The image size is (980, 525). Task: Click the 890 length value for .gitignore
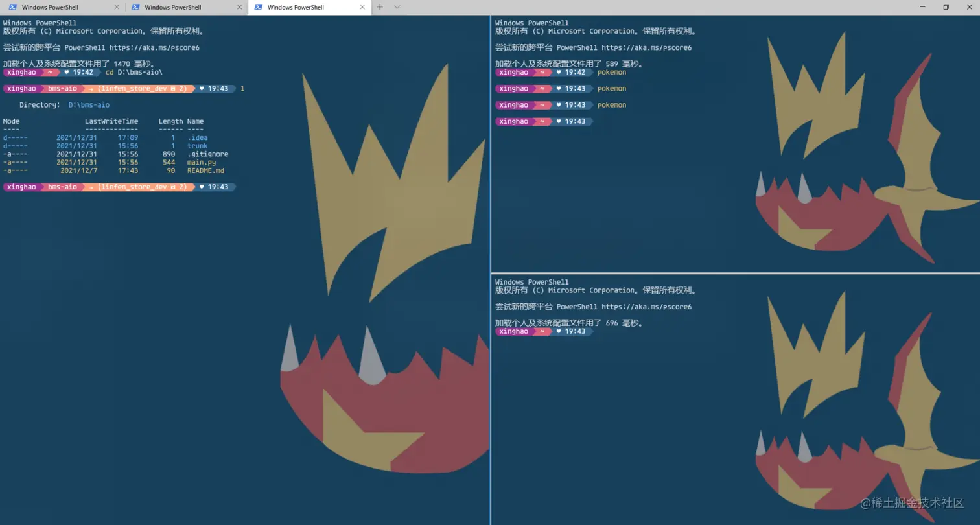(169, 154)
